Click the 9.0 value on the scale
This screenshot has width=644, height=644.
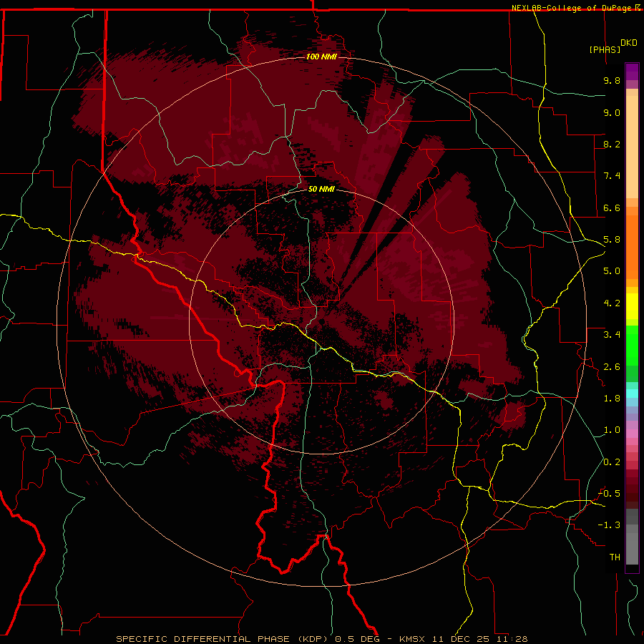click(x=612, y=112)
